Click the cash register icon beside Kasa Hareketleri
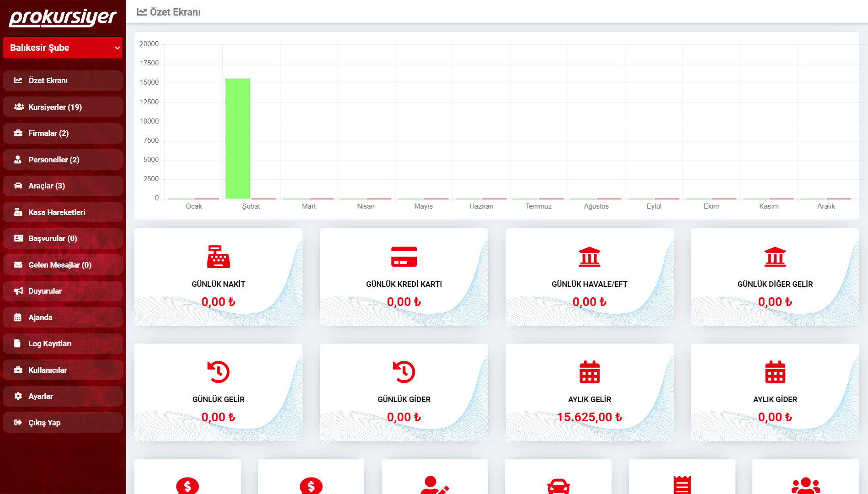868x494 pixels. [18, 212]
